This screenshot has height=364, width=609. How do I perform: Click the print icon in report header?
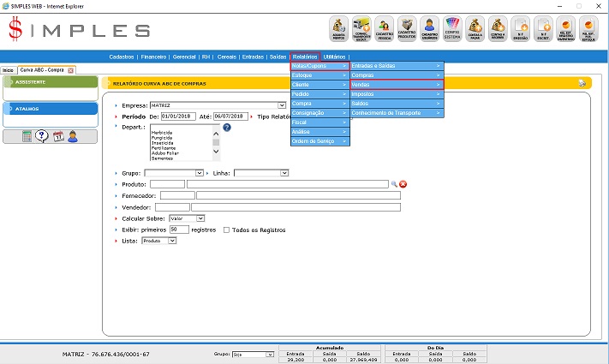pos(582,83)
